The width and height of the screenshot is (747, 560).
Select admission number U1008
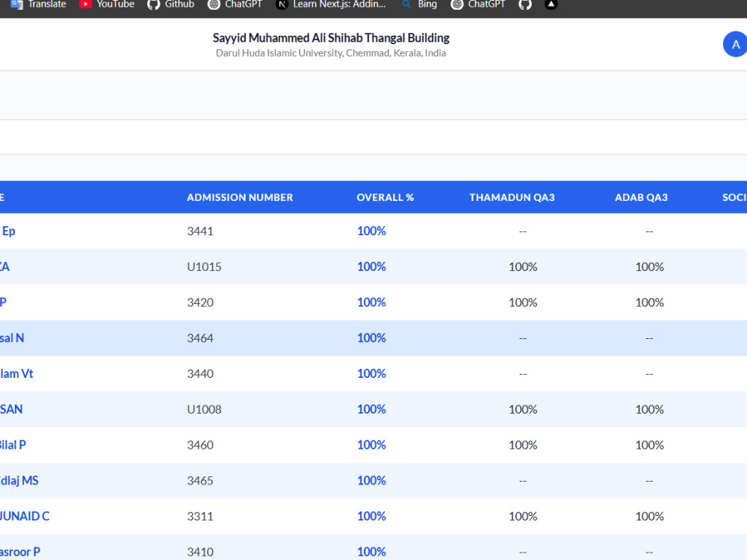(x=204, y=409)
